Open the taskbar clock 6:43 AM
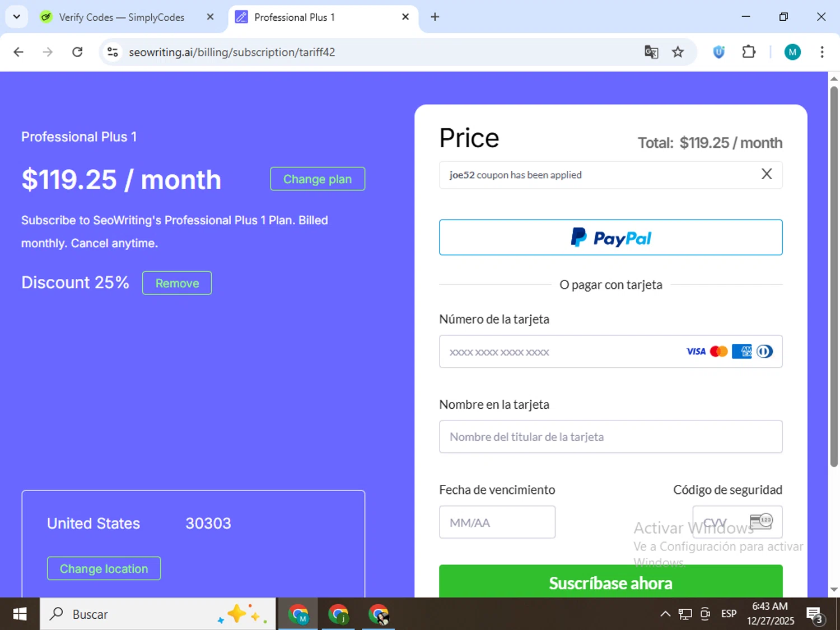The image size is (840, 630). [x=770, y=614]
